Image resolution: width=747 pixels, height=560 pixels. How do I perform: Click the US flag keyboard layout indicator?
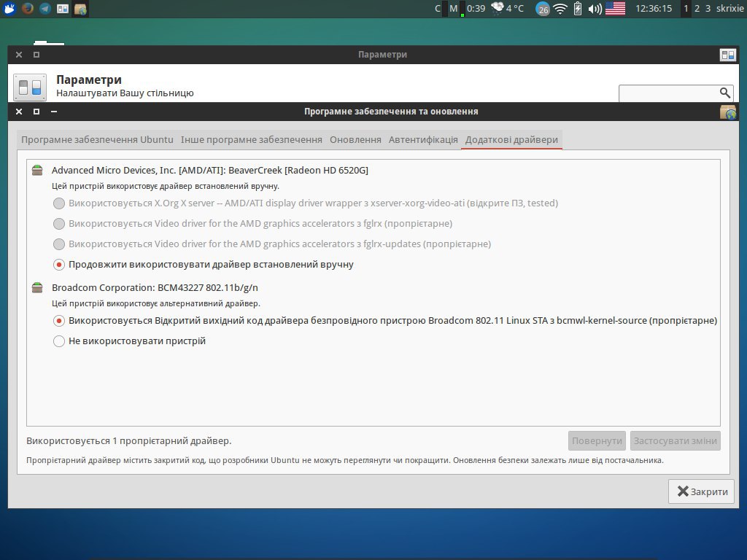(x=615, y=9)
